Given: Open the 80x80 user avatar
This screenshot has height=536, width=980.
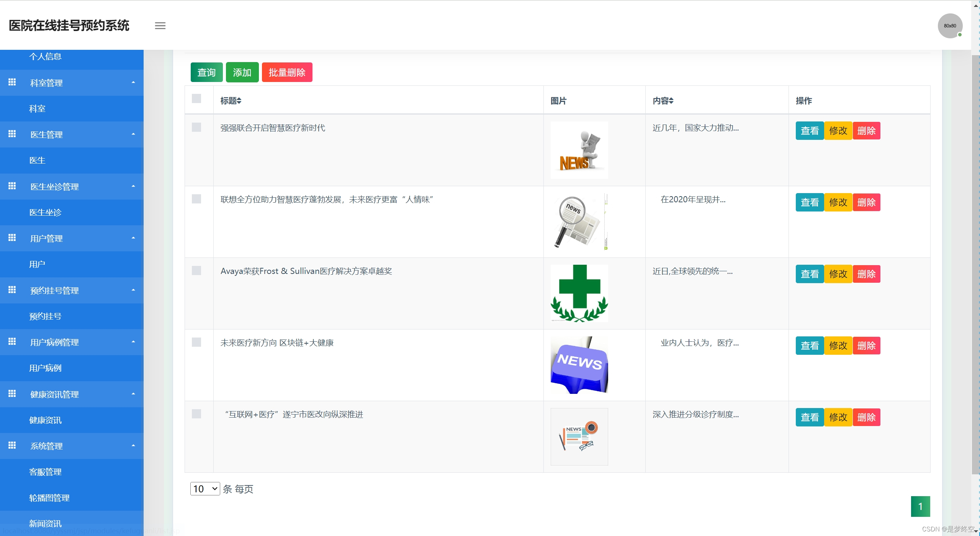Looking at the screenshot, I should tap(950, 26).
